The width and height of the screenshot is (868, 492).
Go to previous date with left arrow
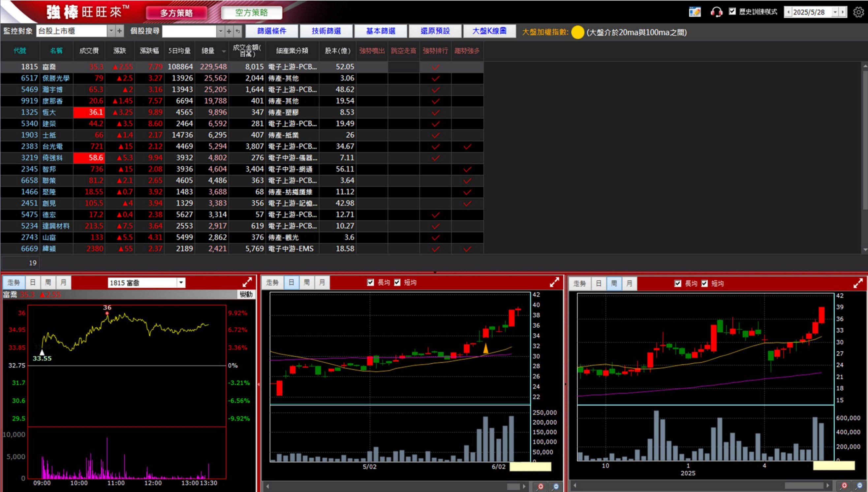click(788, 12)
